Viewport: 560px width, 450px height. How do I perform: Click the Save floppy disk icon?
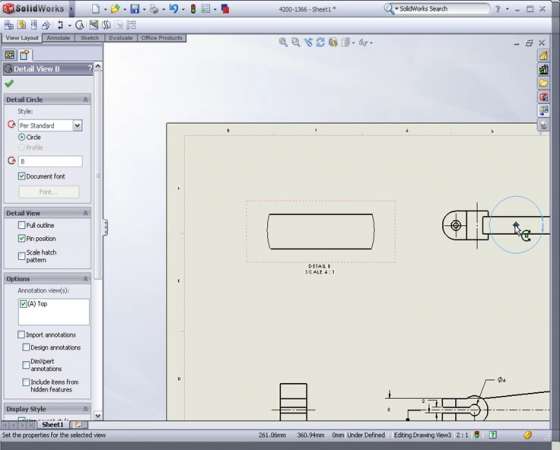(135, 9)
